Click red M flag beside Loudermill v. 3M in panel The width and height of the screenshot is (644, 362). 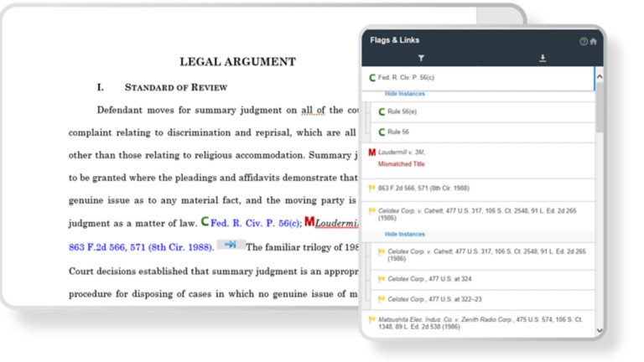(x=372, y=153)
